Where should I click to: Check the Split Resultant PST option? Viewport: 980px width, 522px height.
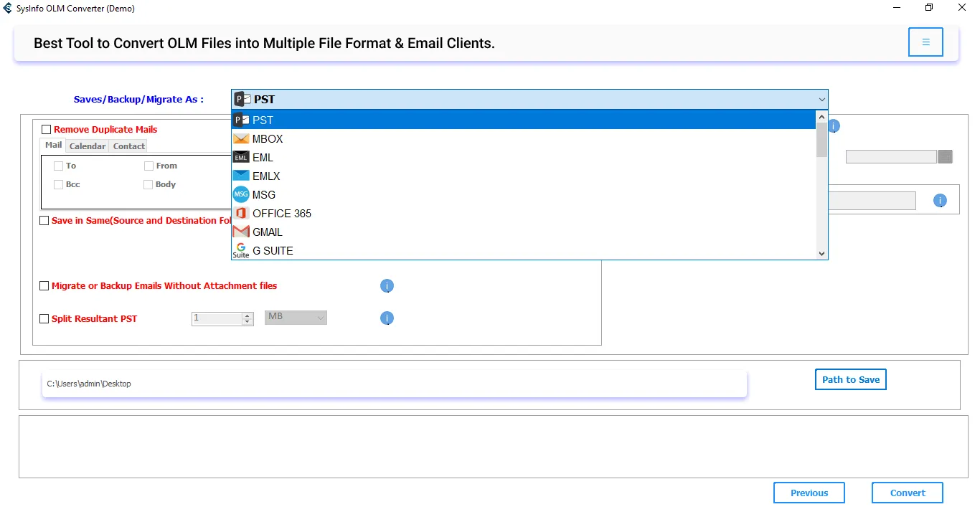click(44, 319)
